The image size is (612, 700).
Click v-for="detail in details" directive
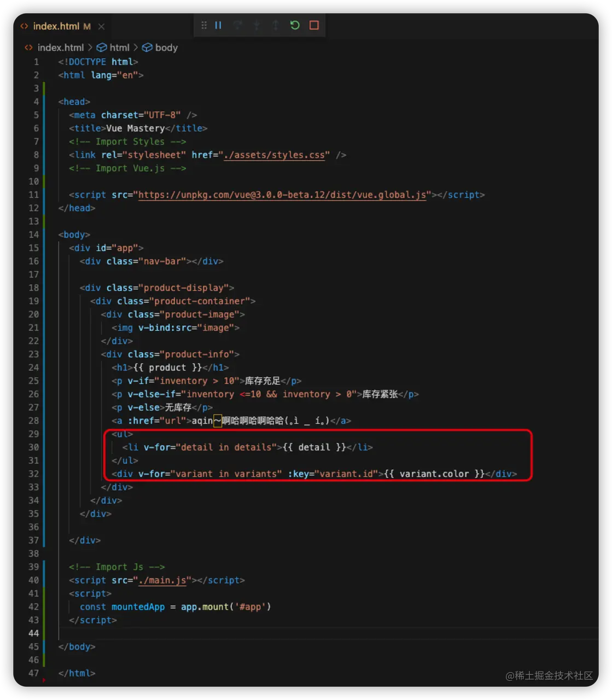click(x=210, y=447)
